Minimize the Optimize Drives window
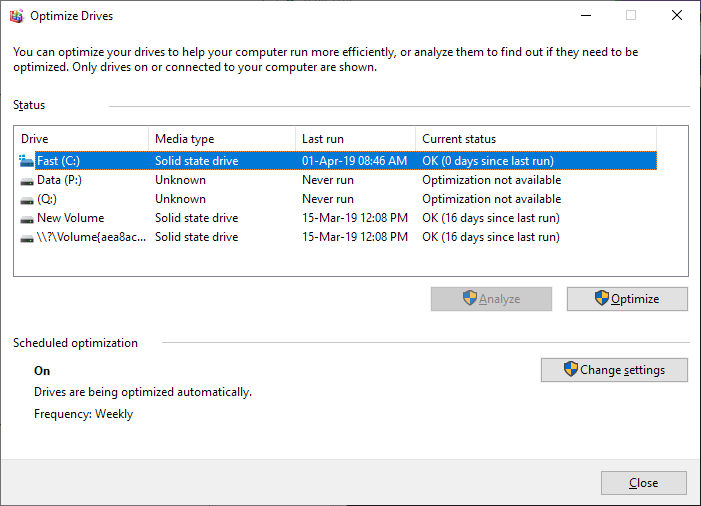 585,15
